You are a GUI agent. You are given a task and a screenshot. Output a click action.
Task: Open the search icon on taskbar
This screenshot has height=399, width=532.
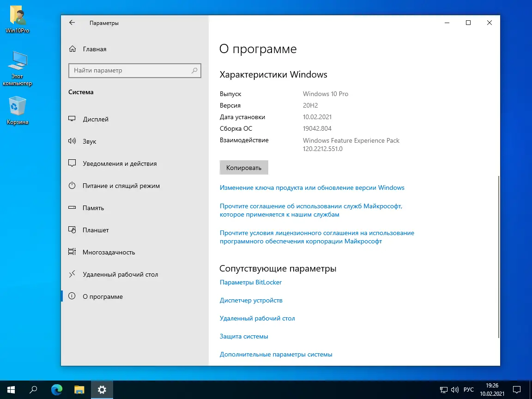pos(33,389)
